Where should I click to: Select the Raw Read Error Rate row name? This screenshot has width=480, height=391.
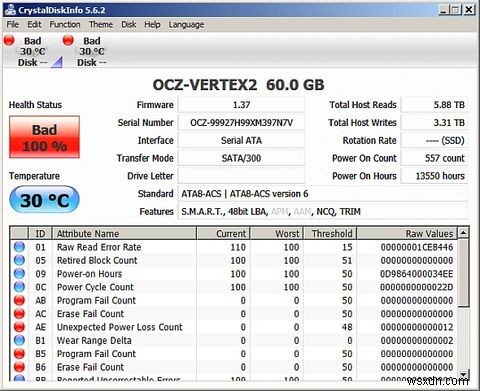click(99, 247)
